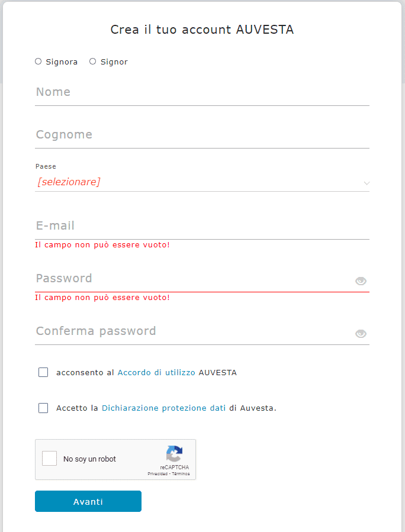Select the Signor radio button
Screen dimensions: 405x532
pos(93,62)
